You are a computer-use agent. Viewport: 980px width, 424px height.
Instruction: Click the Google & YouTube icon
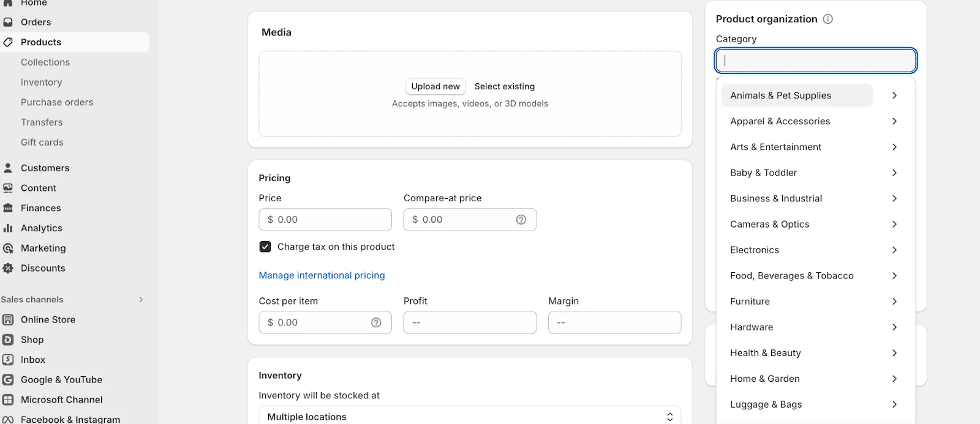(8, 380)
